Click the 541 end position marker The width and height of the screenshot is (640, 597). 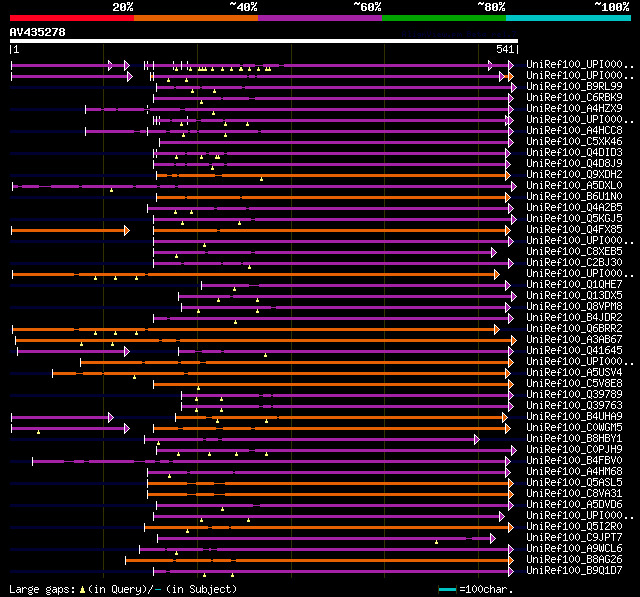tap(505, 49)
